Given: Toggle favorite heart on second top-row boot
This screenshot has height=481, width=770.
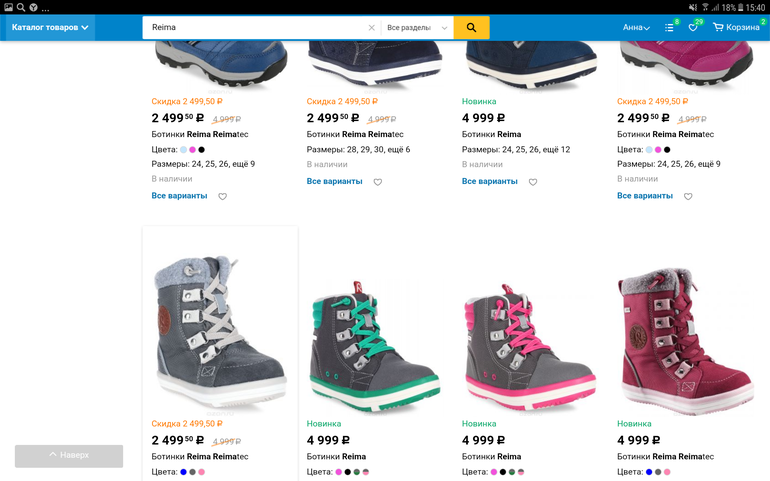Looking at the screenshot, I should click(378, 182).
